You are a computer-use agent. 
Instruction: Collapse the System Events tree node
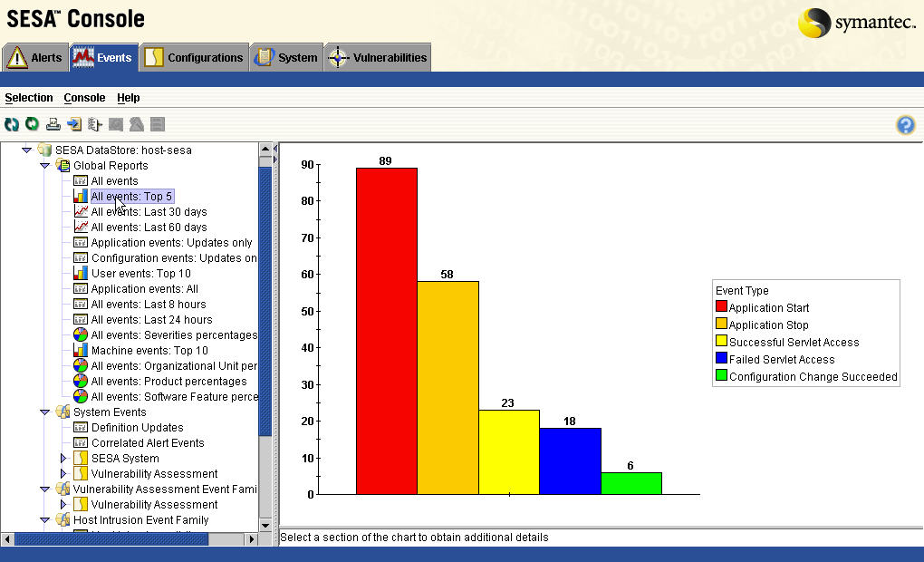coord(44,412)
